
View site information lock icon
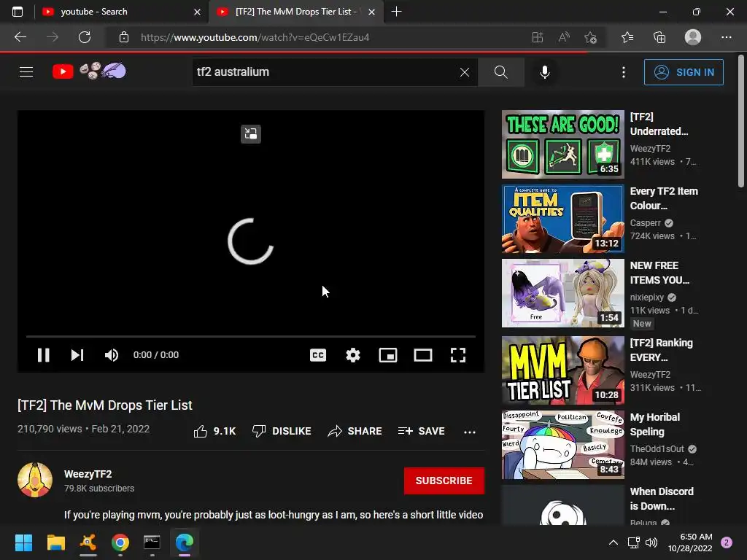coord(124,37)
